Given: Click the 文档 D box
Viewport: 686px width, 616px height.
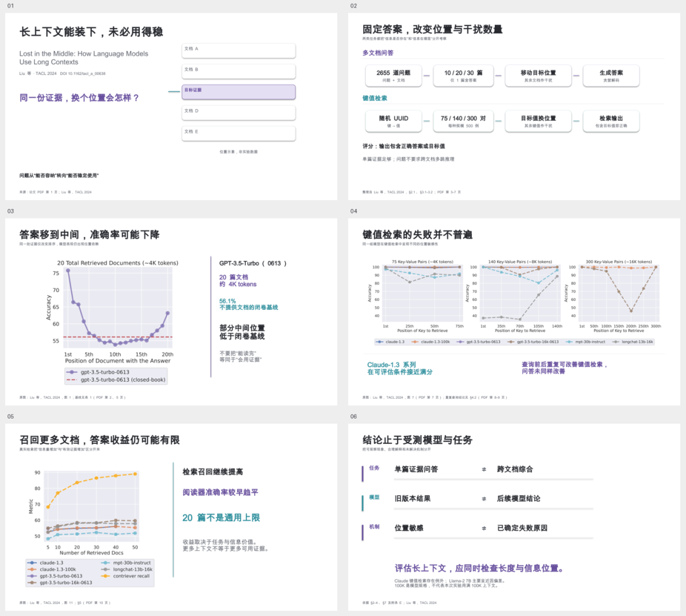Looking at the screenshot, I should point(239,113).
